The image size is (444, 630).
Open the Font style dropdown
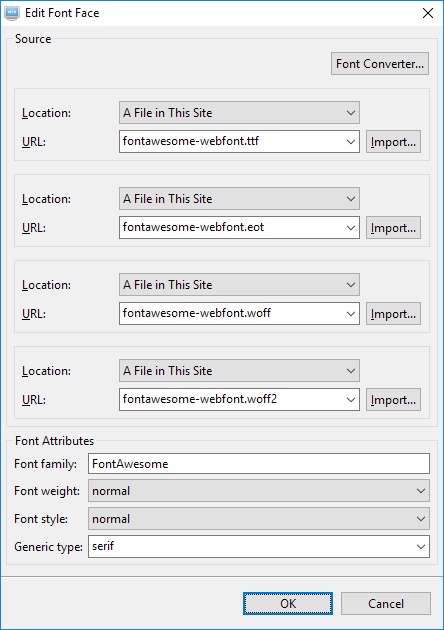click(259, 518)
